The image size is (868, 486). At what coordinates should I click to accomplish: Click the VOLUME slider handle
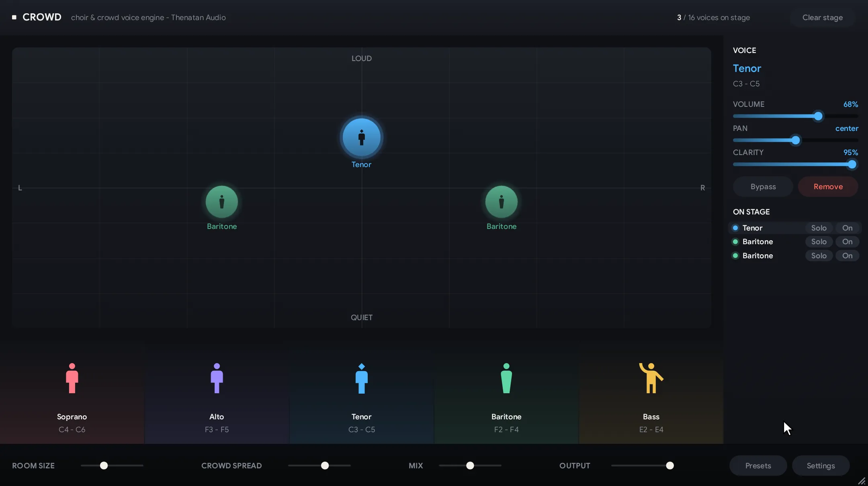click(x=818, y=116)
